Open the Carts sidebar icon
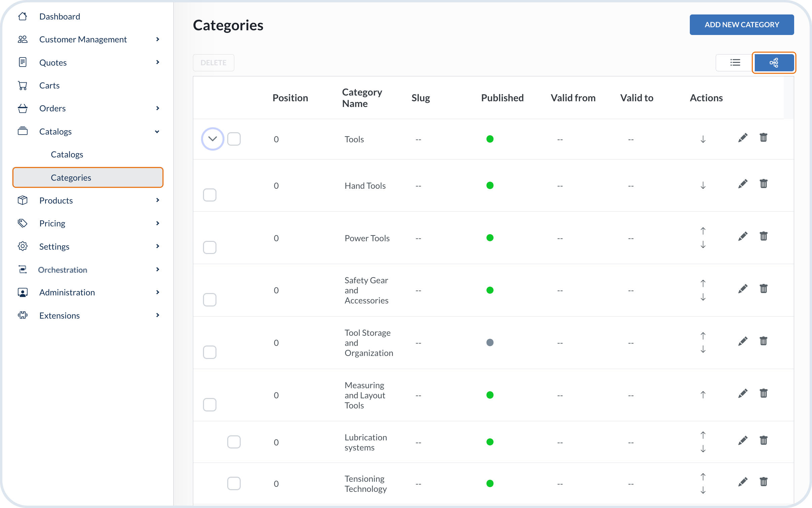This screenshot has width=812, height=508. click(x=23, y=85)
